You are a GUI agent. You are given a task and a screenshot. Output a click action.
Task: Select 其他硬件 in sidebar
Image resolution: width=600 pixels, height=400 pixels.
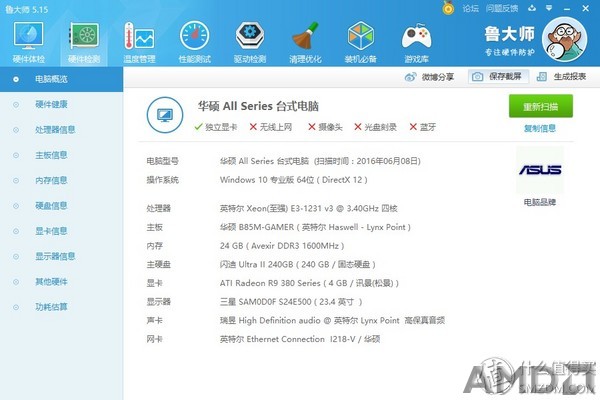51,282
